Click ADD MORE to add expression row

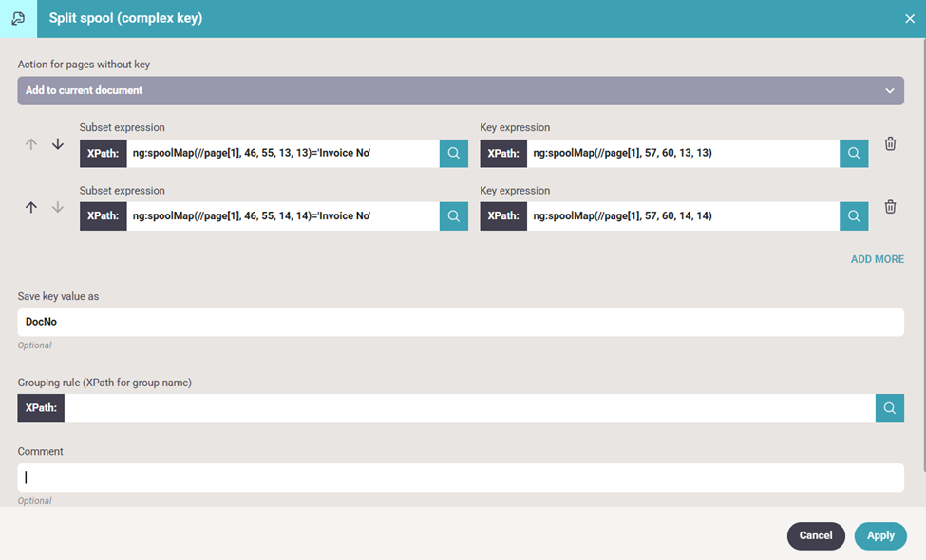(877, 259)
